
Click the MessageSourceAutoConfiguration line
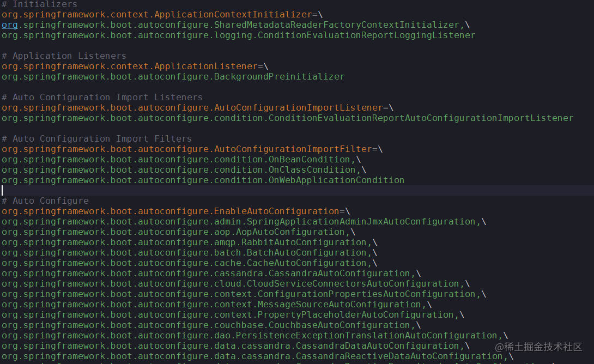click(x=217, y=305)
